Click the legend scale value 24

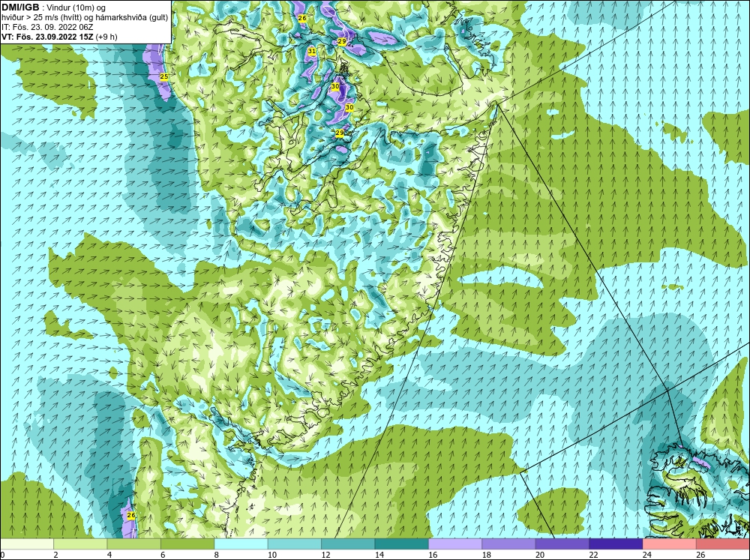[646, 555]
